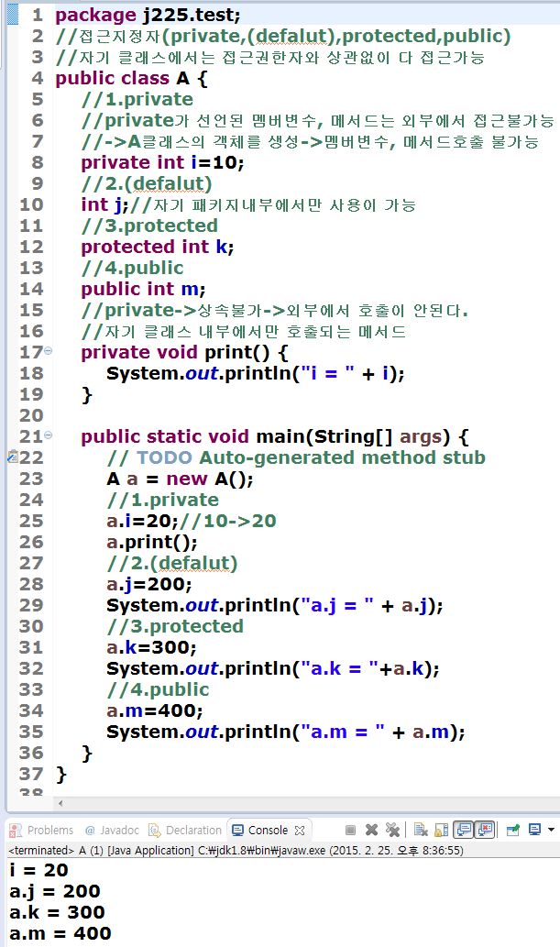Toggle Show Console When Standard Error Changes
Screen dimensions: 560x947
[x=485, y=830]
